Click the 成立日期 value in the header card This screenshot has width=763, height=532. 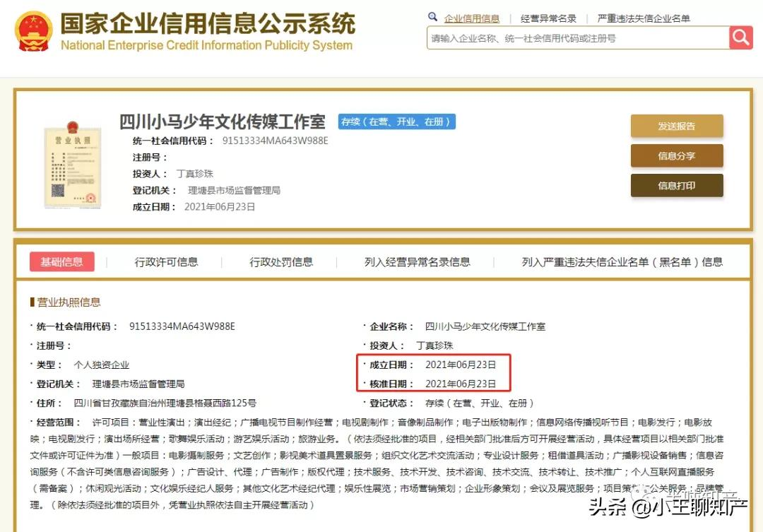[220, 207]
